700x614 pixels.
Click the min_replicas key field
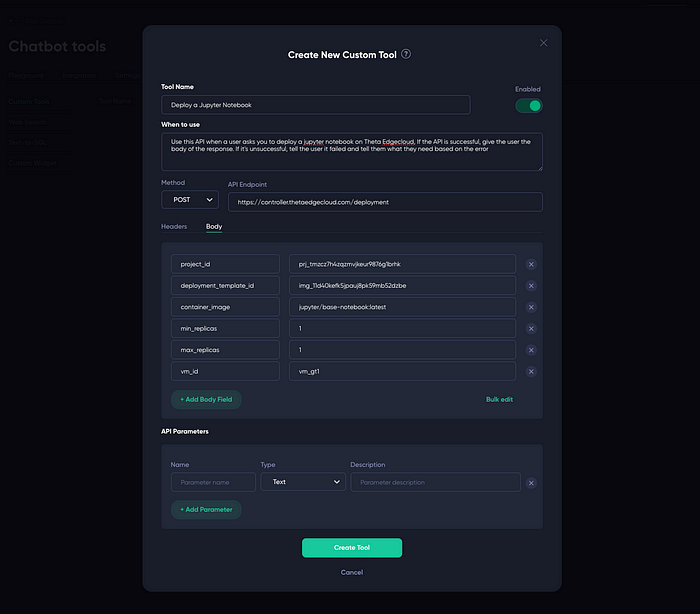pos(225,329)
